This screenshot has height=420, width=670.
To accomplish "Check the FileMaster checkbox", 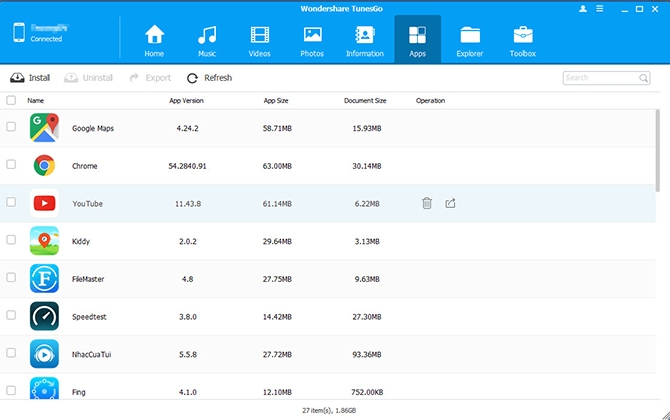I will click(x=11, y=277).
